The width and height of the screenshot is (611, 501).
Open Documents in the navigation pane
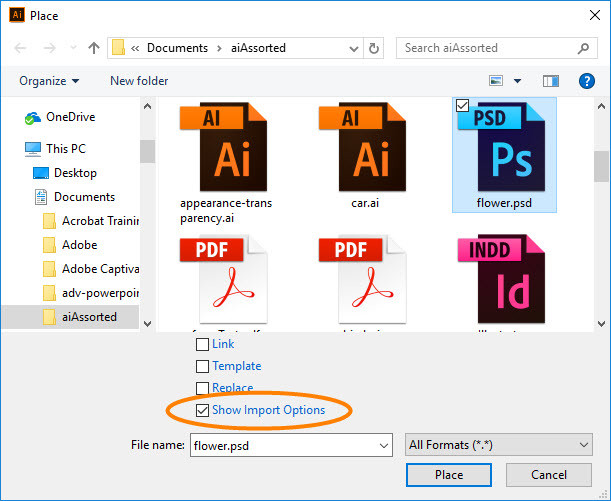point(75,197)
